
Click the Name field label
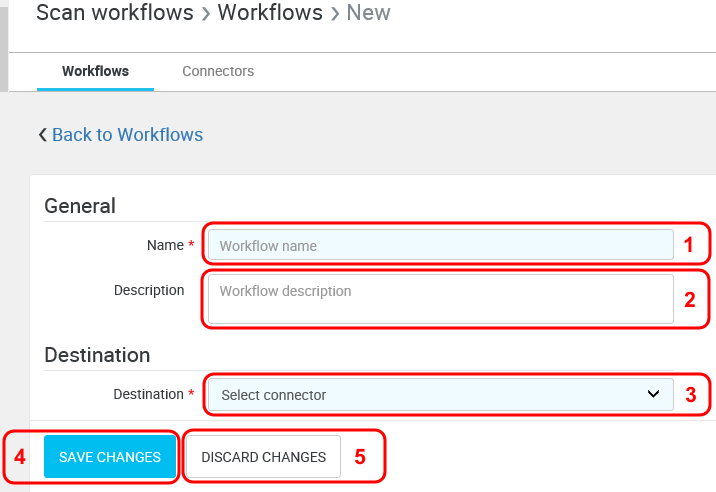(x=165, y=245)
